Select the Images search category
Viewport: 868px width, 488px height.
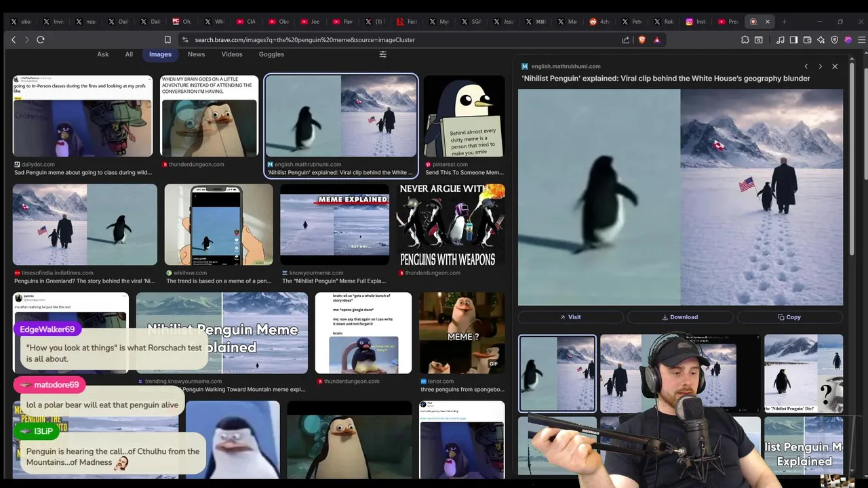pos(160,54)
